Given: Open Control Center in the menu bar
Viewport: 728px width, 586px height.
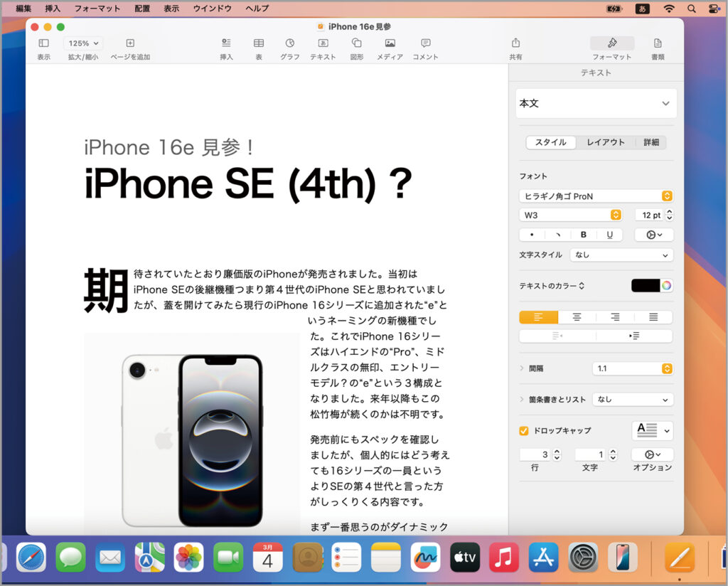Looking at the screenshot, I should [714, 9].
